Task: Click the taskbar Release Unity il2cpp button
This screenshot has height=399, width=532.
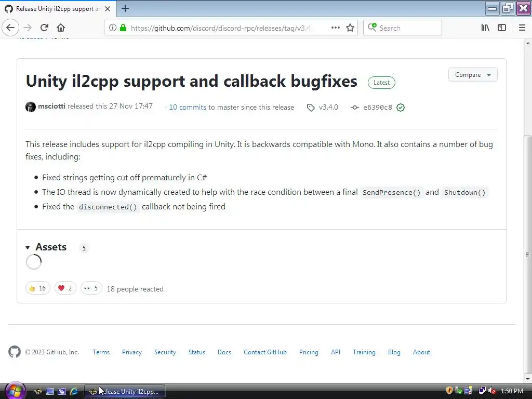Action: tap(125, 391)
